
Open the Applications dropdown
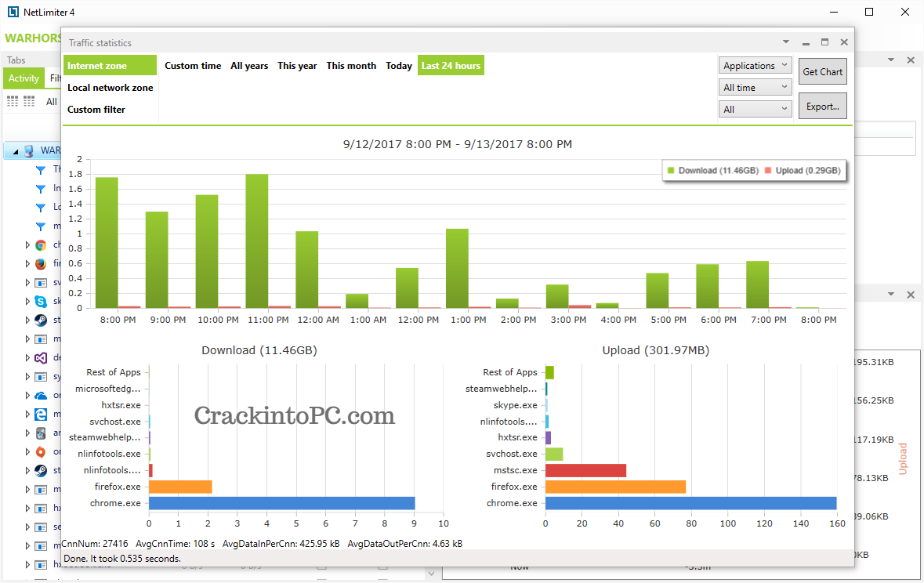click(x=755, y=66)
